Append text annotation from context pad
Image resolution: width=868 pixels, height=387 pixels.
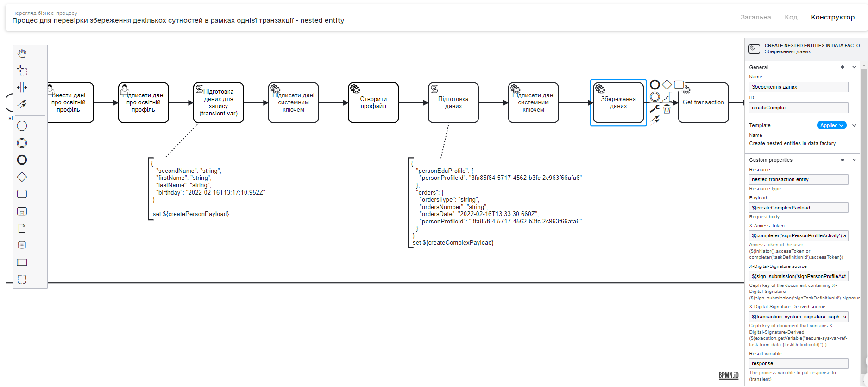[667, 97]
